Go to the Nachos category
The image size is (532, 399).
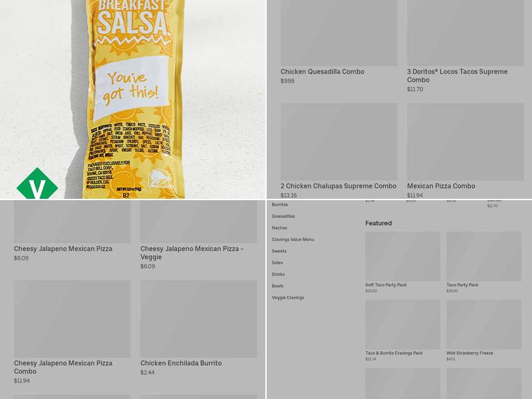(x=279, y=228)
